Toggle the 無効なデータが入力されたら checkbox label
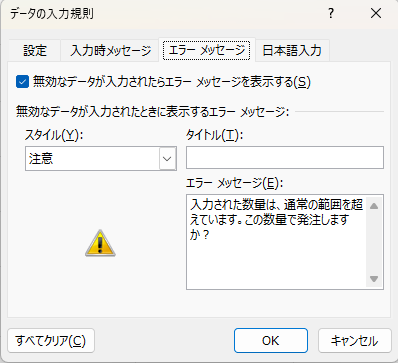 [x=172, y=82]
